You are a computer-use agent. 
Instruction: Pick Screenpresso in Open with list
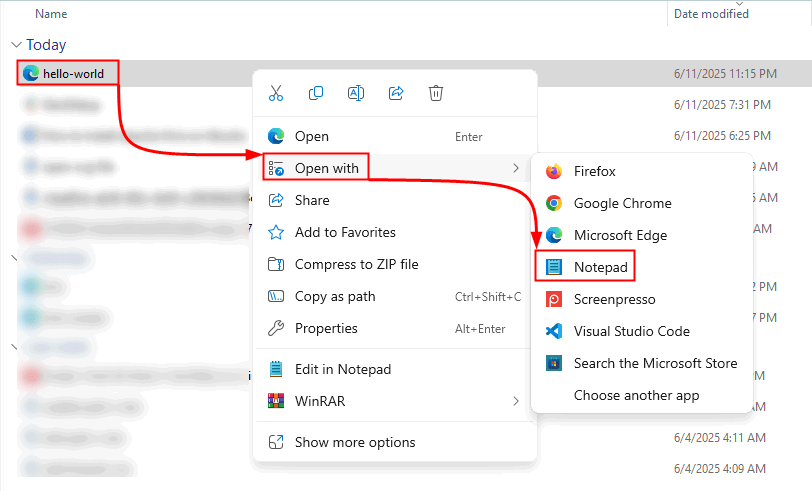(x=614, y=299)
